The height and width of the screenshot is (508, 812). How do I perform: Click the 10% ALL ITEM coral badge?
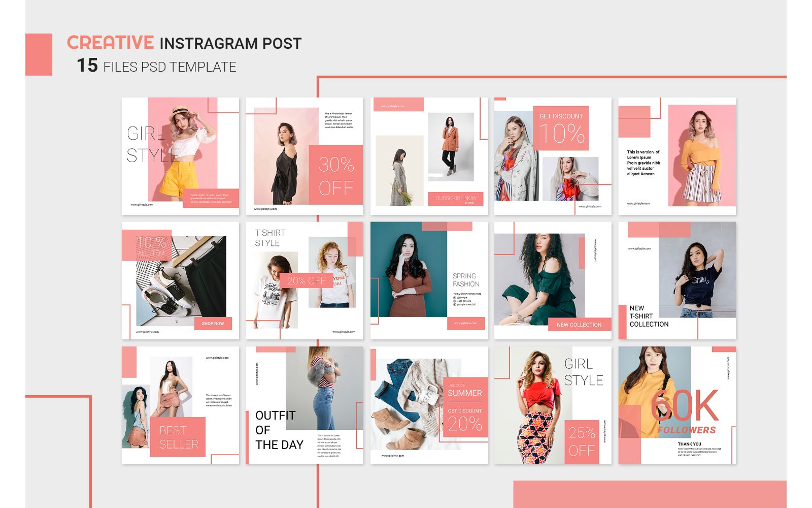click(x=151, y=245)
